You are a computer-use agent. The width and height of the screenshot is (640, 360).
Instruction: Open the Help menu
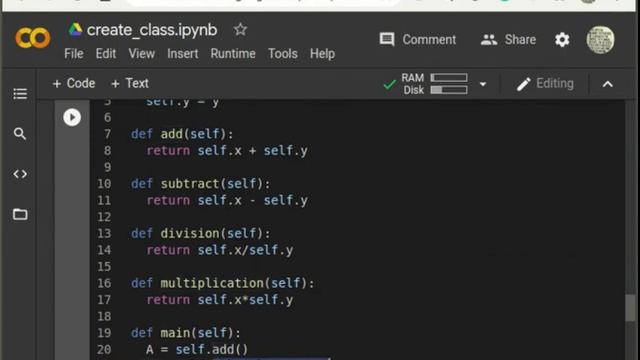coord(322,53)
